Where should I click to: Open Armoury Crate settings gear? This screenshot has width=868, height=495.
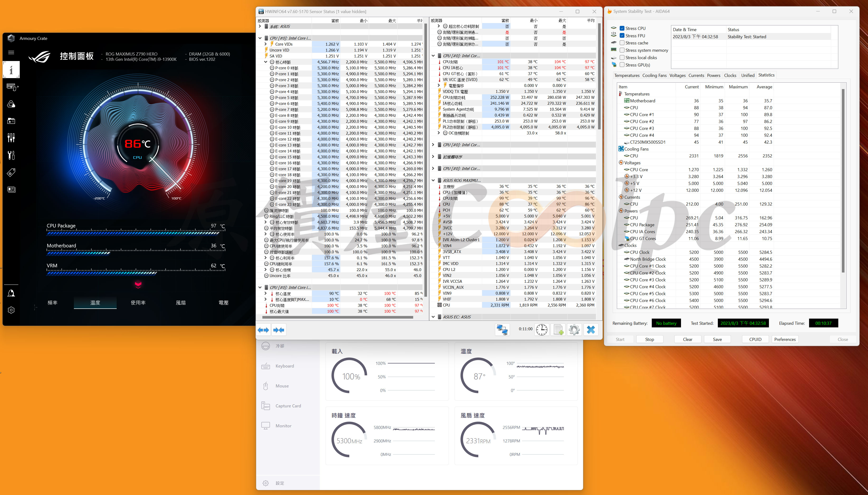(11, 310)
